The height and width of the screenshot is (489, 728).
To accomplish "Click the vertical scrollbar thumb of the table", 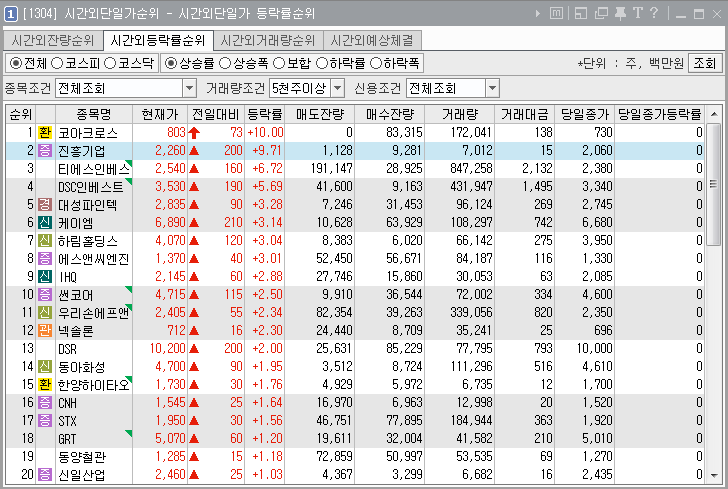I will click(x=714, y=184).
